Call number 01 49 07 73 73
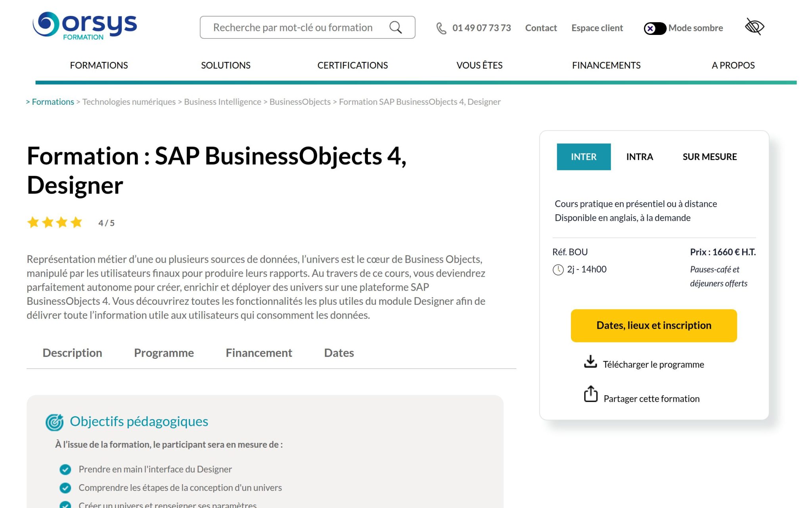 481,28
